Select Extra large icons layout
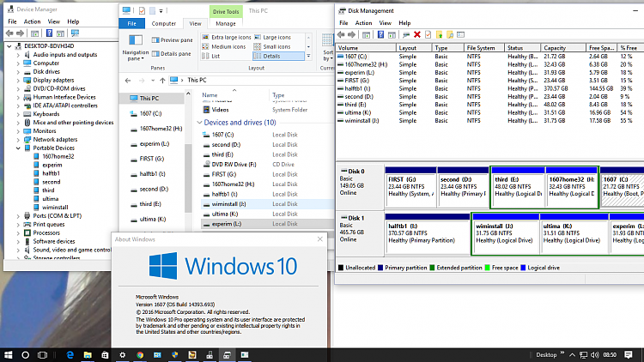Screen dimensions: 644x362 [x=227, y=38]
